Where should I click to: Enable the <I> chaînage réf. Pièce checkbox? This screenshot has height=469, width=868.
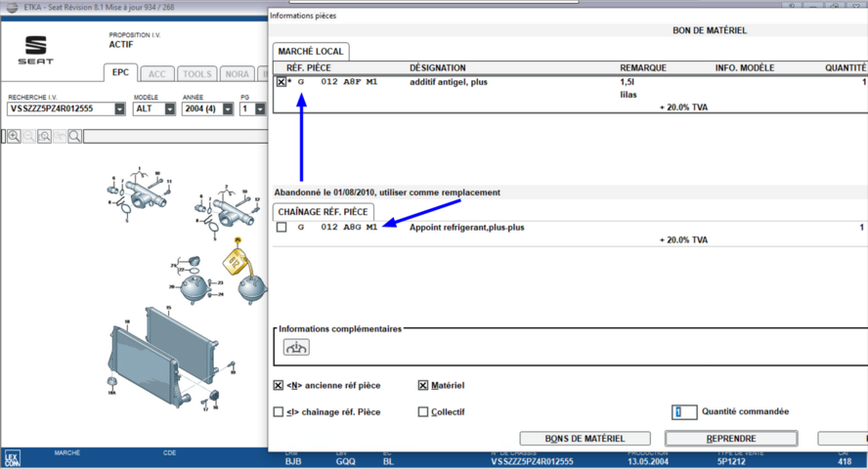pos(279,412)
